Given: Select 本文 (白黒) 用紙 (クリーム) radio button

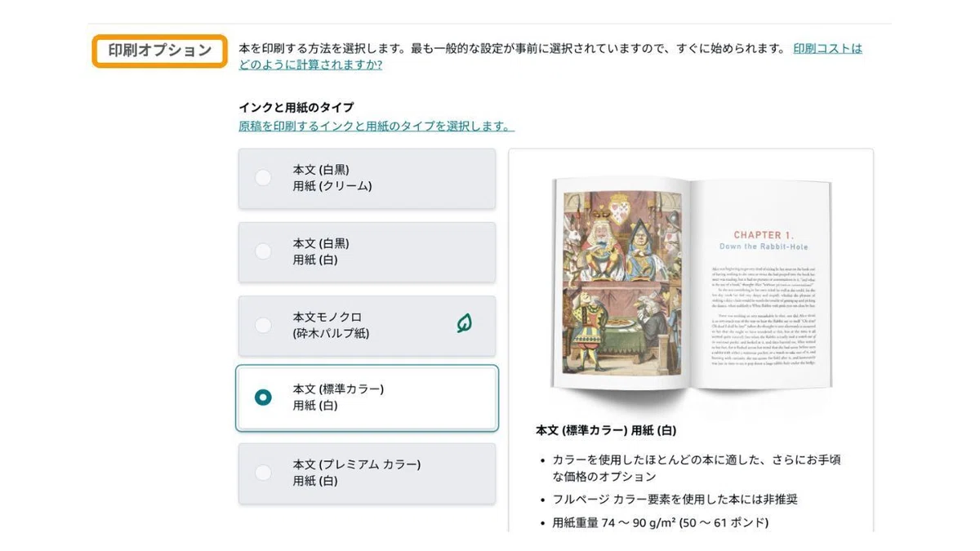Looking at the screenshot, I should [263, 177].
